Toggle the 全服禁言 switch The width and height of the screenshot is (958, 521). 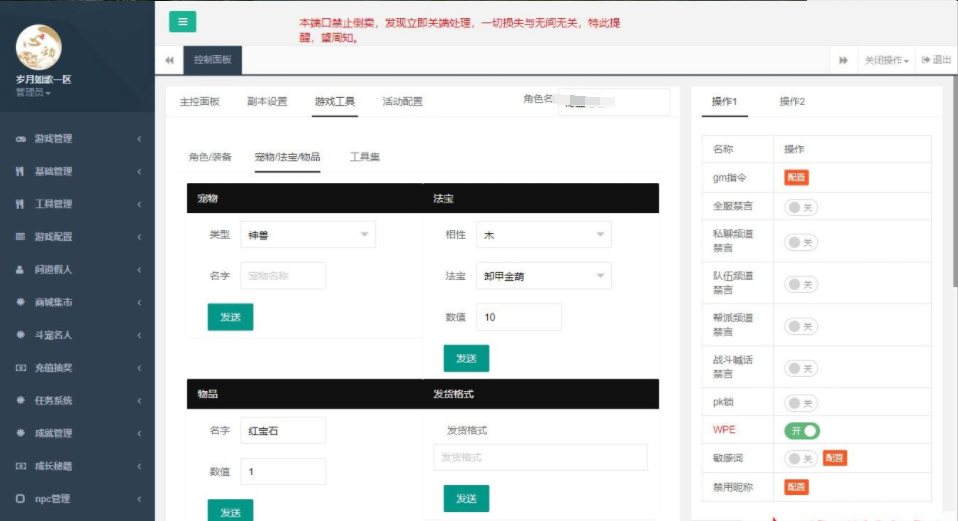801,207
